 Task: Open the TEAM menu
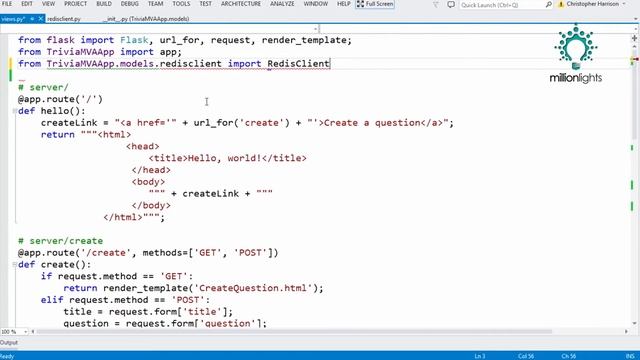click(x=156, y=4)
